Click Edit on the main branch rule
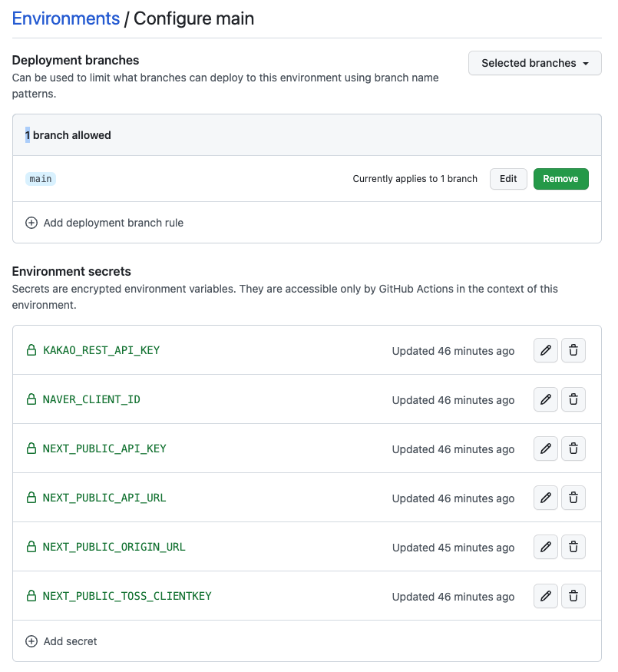The height and width of the screenshot is (672, 618). click(508, 178)
